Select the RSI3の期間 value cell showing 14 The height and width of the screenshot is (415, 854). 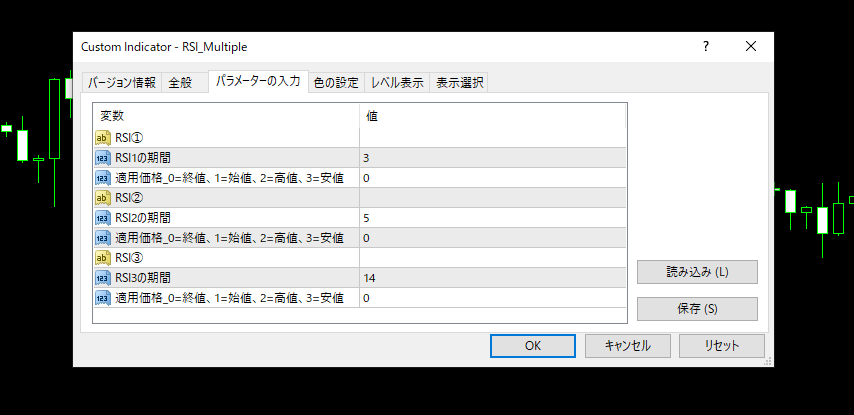492,278
